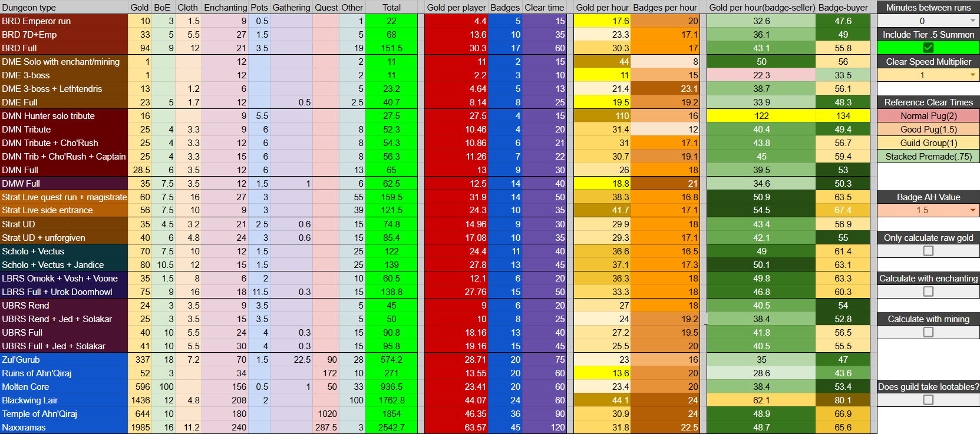Select the Gold column header

pyautogui.click(x=140, y=8)
